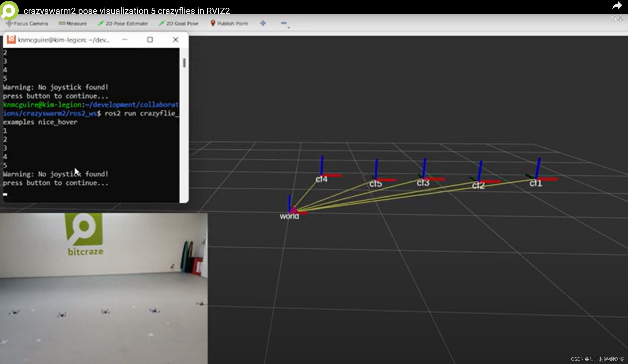Click the terminal window's app icon
Image resolution: width=628 pixels, height=364 pixels.
tap(11, 40)
